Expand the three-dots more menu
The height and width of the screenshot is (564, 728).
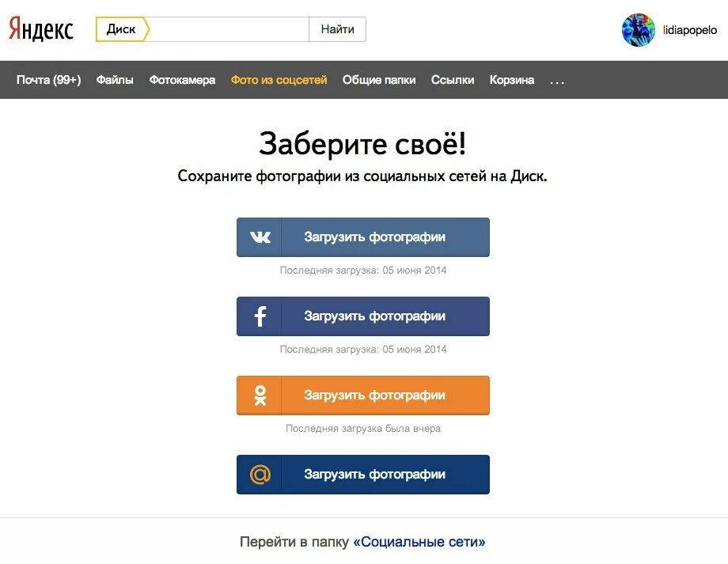pyautogui.click(x=556, y=81)
